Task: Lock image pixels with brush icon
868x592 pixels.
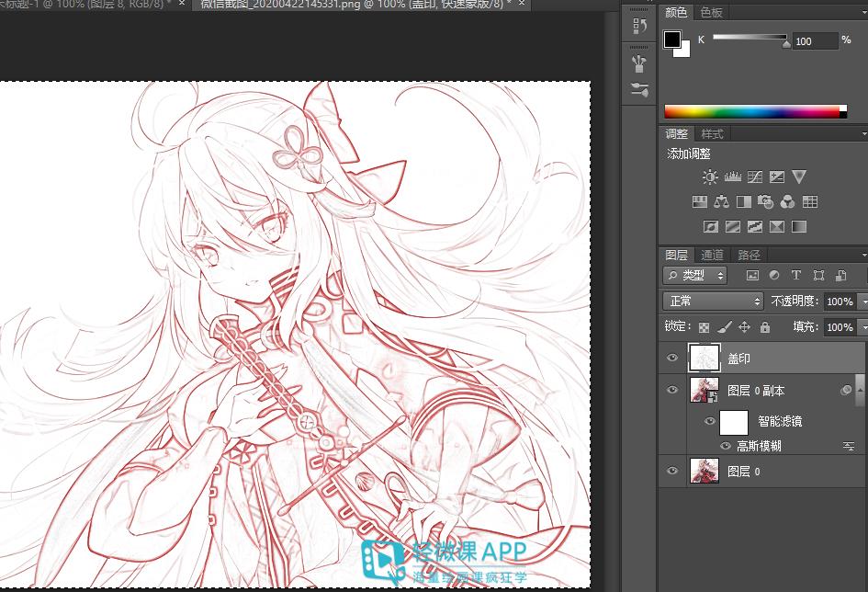Action: tap(724, 327)
